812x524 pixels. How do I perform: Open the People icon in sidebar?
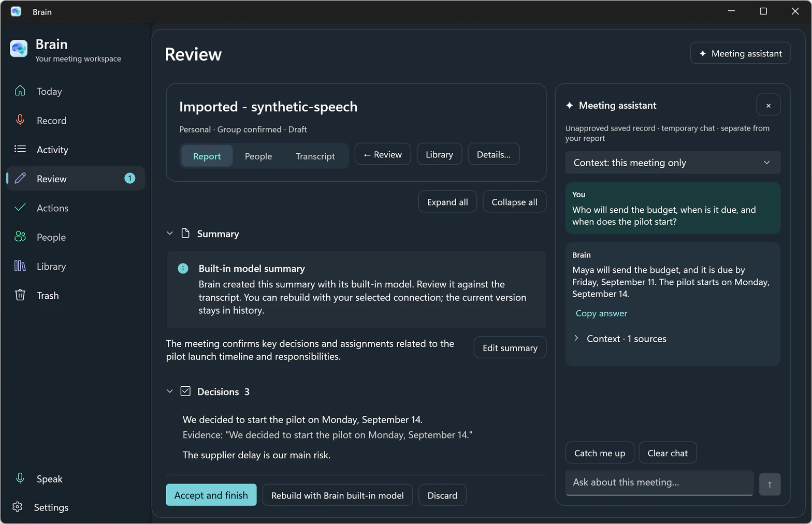coord(20,237)
